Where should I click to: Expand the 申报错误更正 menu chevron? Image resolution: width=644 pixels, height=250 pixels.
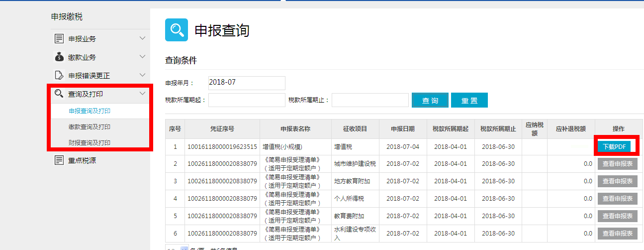143,75
